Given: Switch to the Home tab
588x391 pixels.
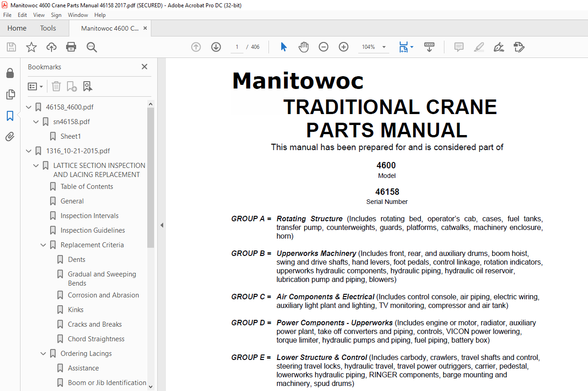Looking at the screenshot, I should (17, 28).
